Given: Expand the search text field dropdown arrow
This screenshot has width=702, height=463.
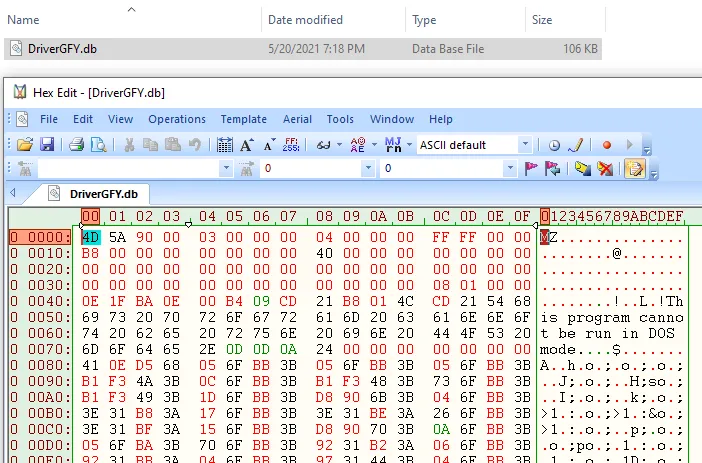Looking at the screenshot, I should 226,168.
